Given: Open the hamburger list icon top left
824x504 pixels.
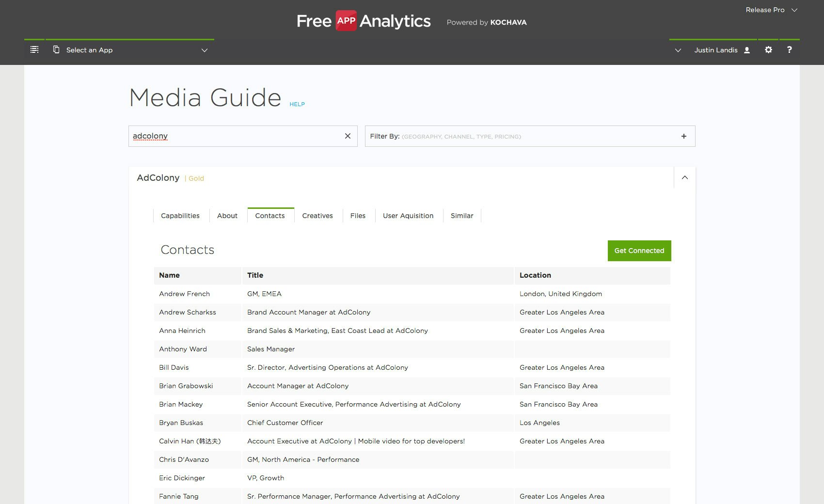Looking at the screenshot, I should (x=34, y=49).
